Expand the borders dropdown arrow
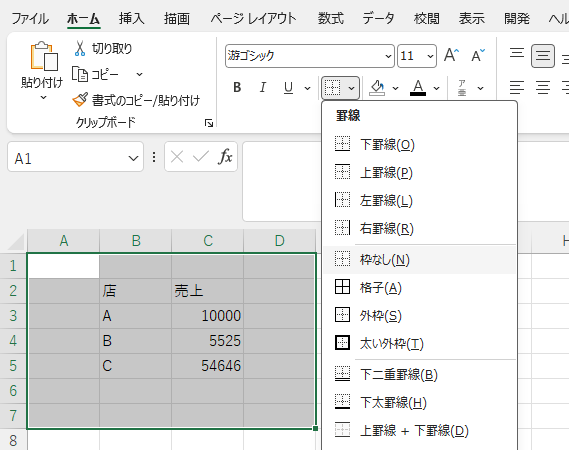 (x=351, y=88)
